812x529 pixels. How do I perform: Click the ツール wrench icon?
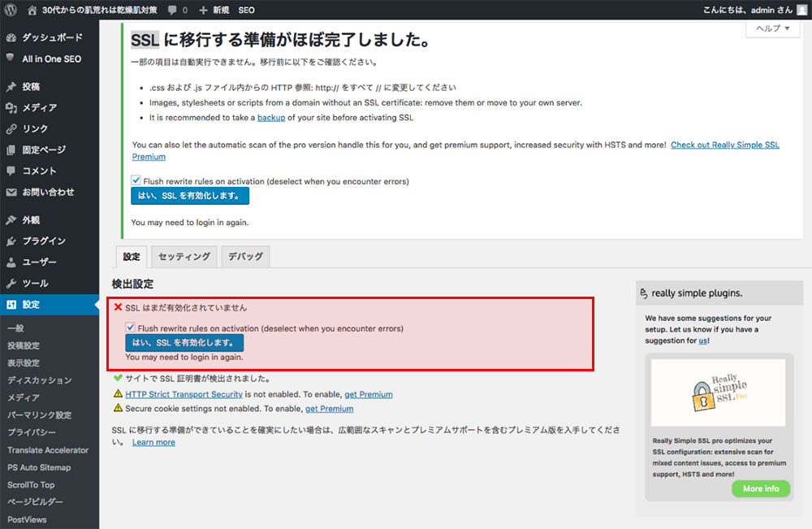pyautogui.click(x=11, y=284)
